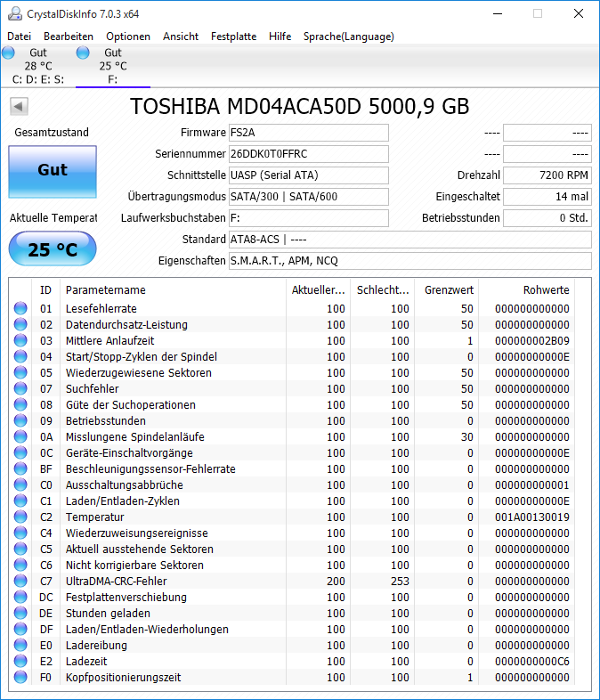
Task: Open the Bearbeiten menu
Action: 69,37
